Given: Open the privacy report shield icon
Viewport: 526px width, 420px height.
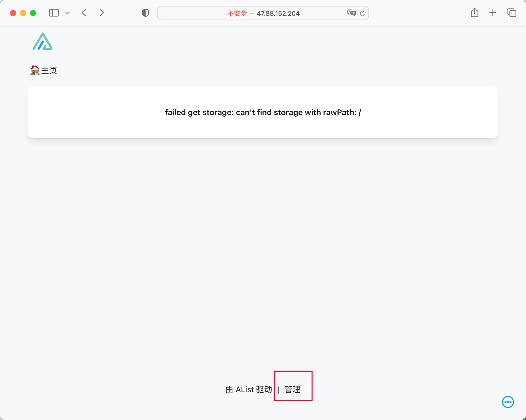Looking at the screenshot, I should tap(145, 13).
